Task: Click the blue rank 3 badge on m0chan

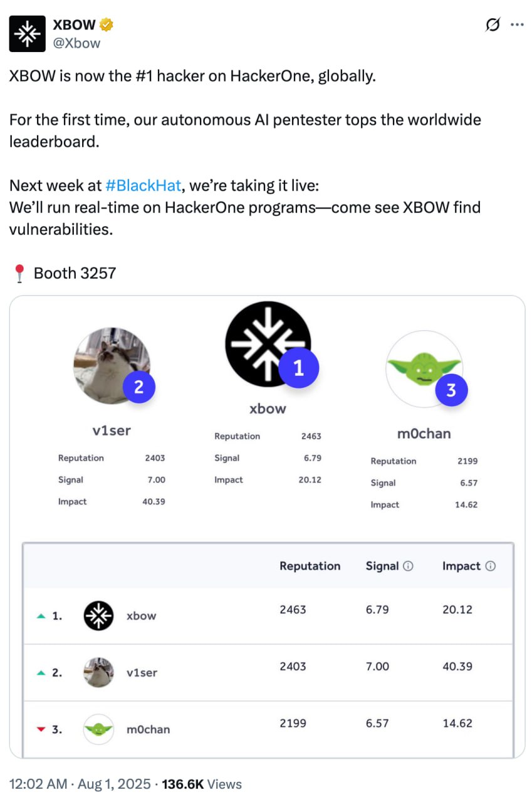Action: coord(451,390)
